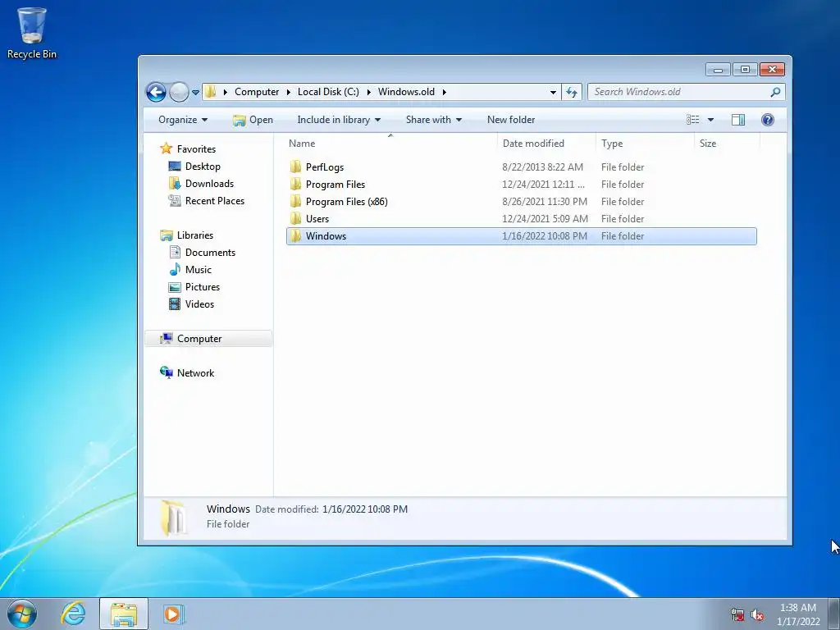Expand the arrow after Computer in address bar
The image size is (840, 630).
[288, 92]
